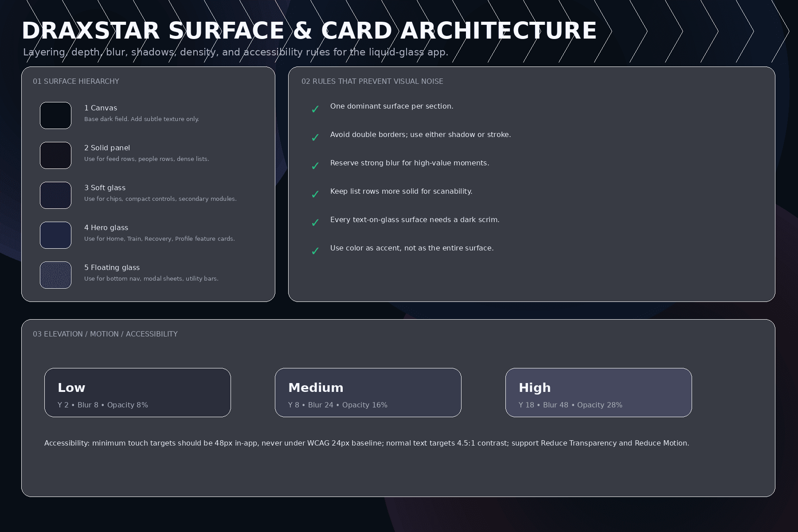Click the Y 18 • Blur 48 • Opacity 28% spec
Image resolution: width=798 pixels, height=532 pixels.
[571, 405]
